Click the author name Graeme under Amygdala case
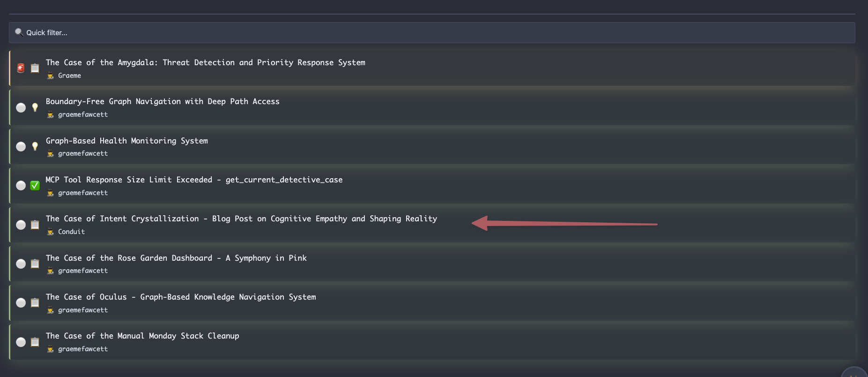This screenshot has width=868, height=377. (x=69, y=75)
